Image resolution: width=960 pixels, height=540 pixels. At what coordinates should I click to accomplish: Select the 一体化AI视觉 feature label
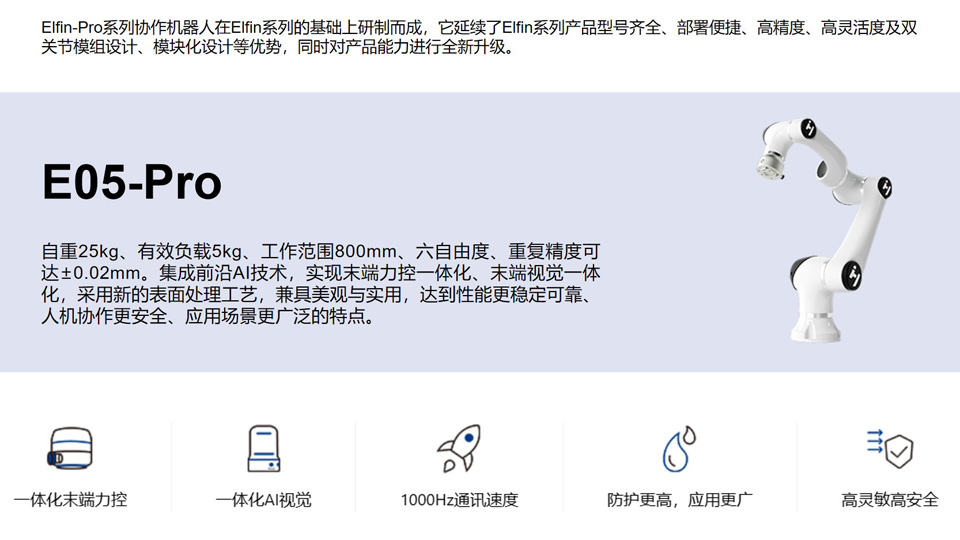[264, 499]
